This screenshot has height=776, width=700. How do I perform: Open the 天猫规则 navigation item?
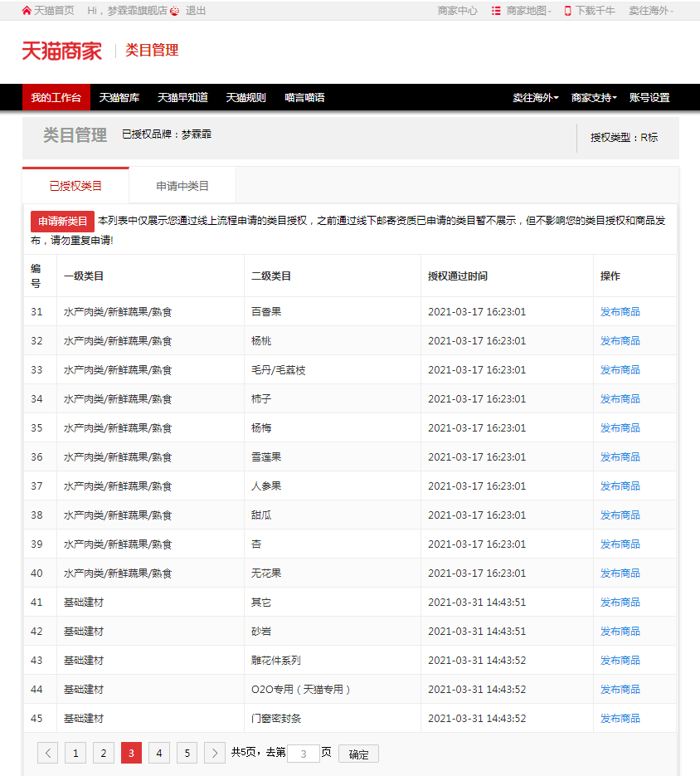click(x=245, y=97)
